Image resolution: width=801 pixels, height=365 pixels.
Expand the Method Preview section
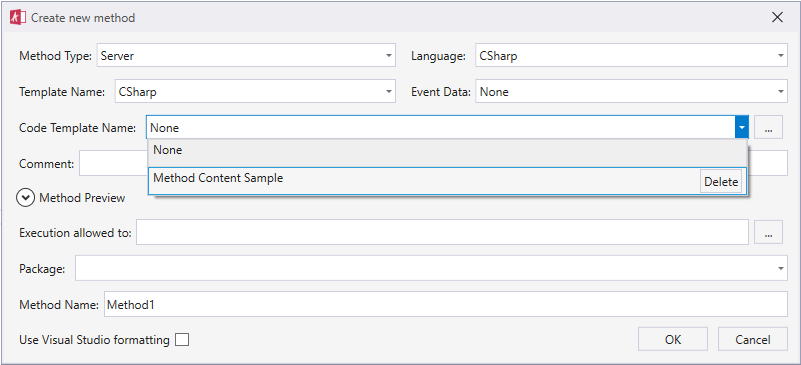pyautogui.click(x=25, y=198)
